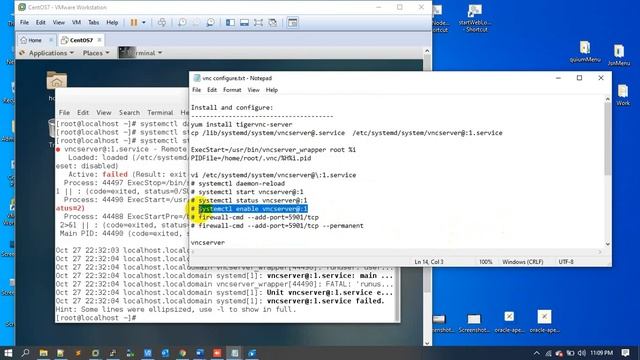The height and width of the screenshot is (360, 640).
Task: Click the terminal prompt at the bottom line
Action: 96,318
